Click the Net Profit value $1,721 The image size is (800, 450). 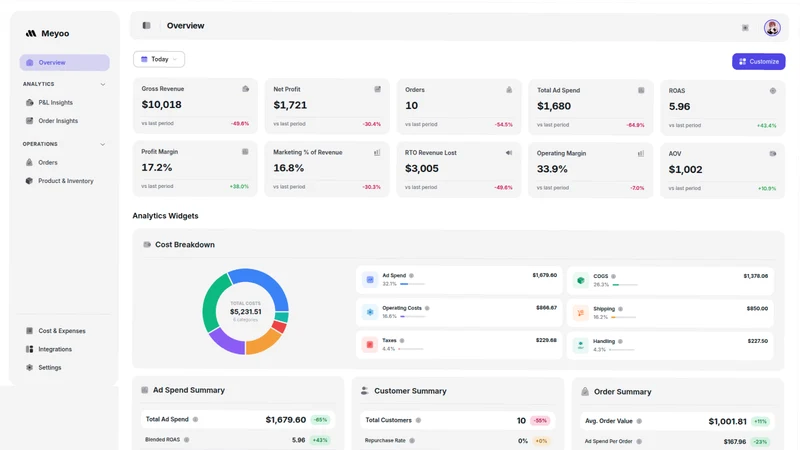(290, 105)
